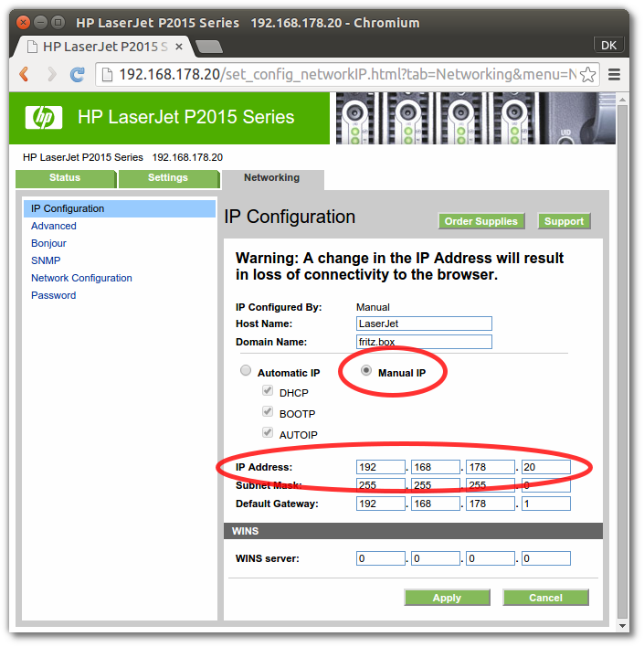Toggle the AUTOIP checkbox
Image resolution: width=644 pixels, height=647 pixels.
(268, 432)
